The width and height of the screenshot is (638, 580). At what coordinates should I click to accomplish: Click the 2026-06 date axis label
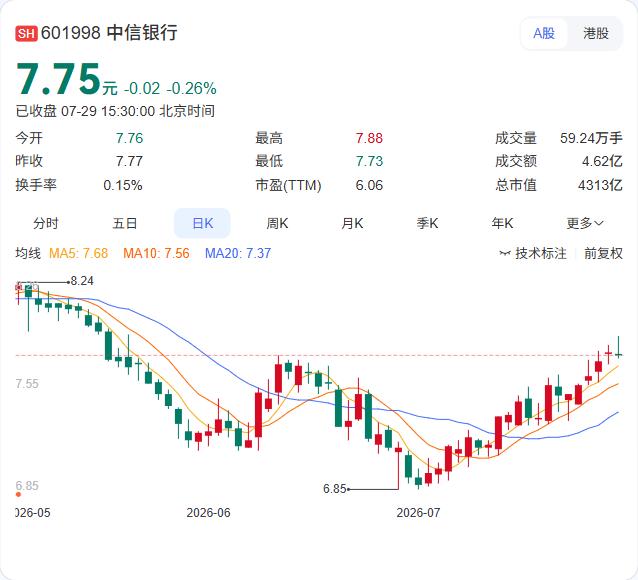pos(208,512)
